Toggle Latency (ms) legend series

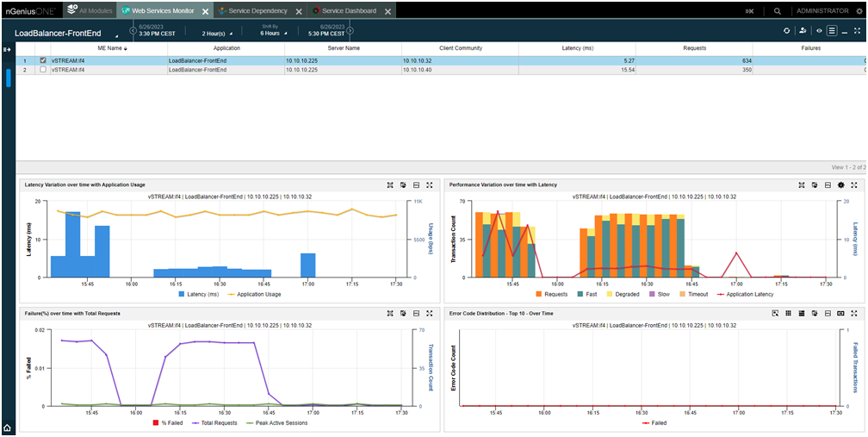(199, 294)
